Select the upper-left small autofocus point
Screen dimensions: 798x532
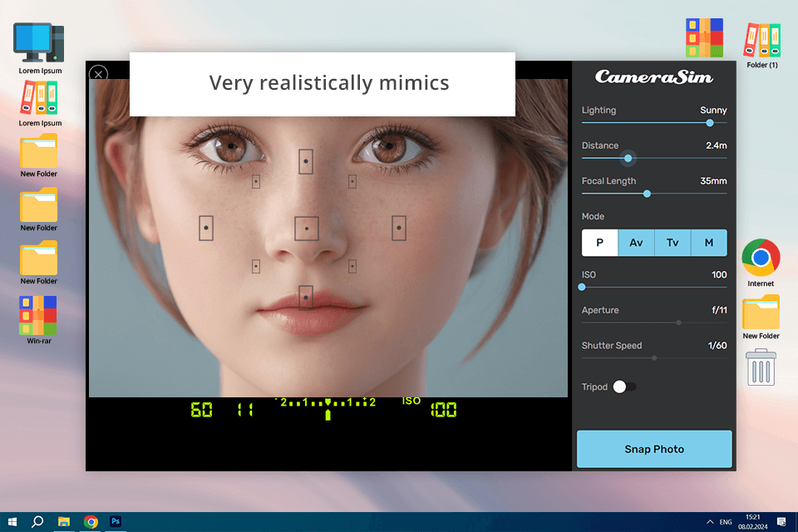[256, 181]
